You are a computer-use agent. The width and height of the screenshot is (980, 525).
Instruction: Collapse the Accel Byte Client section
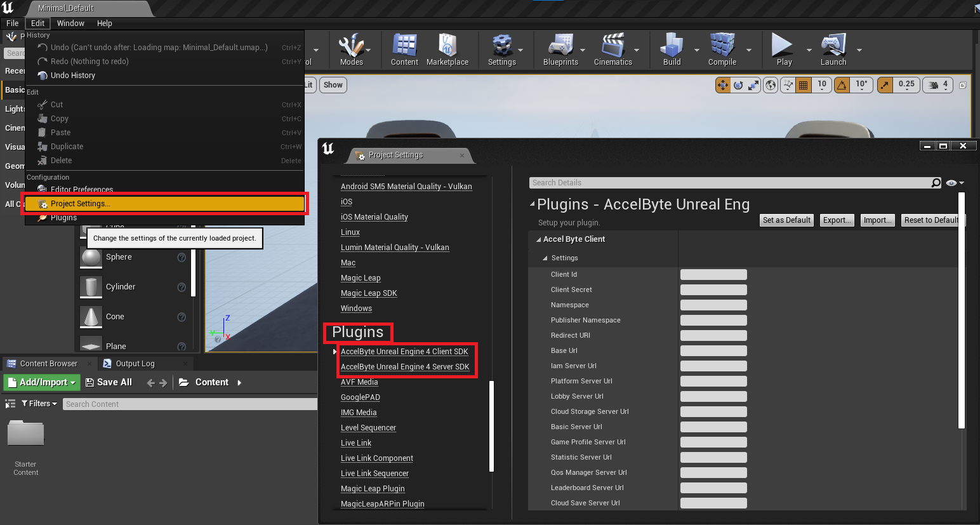[x=539, y=240]
